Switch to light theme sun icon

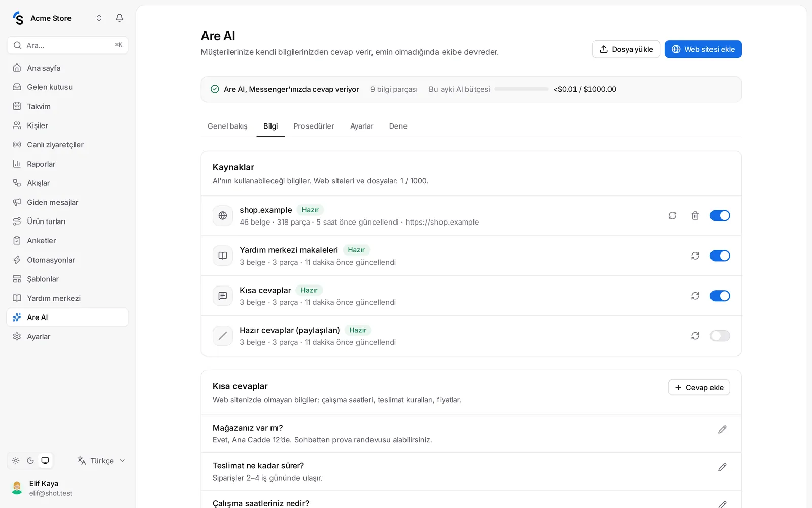coord(16,461)
